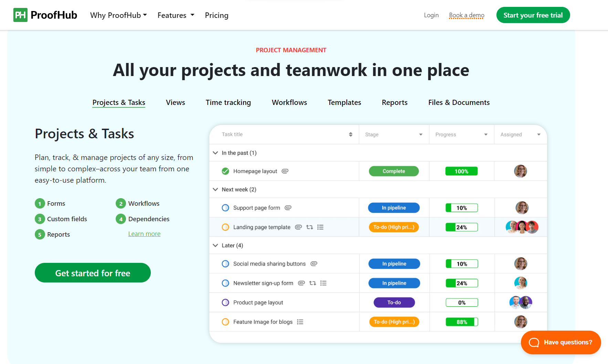Click numbered badge 4 next to Dependencies

[121, 219]
